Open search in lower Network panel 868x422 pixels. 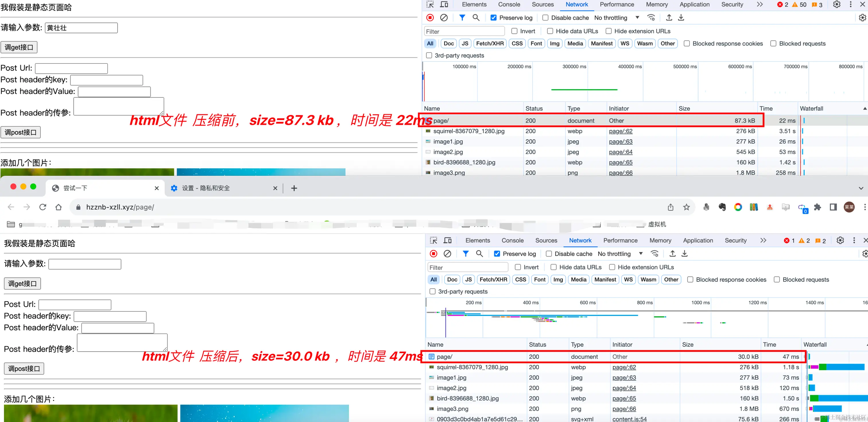click(479, 254)
